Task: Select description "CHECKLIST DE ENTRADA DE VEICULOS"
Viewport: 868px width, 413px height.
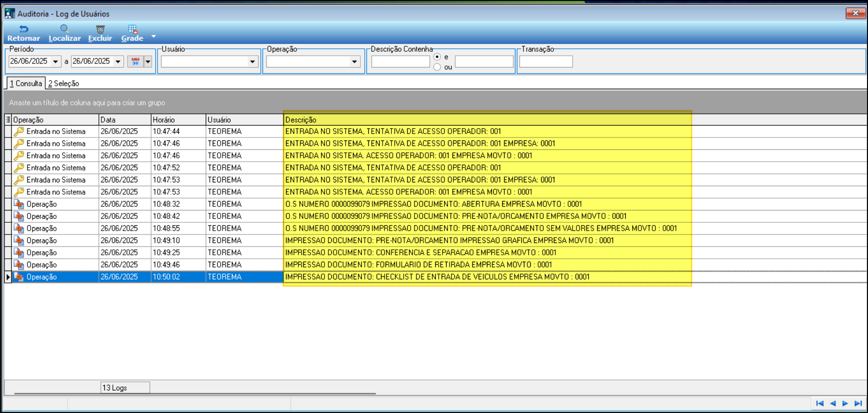Action: coord(437,277)
